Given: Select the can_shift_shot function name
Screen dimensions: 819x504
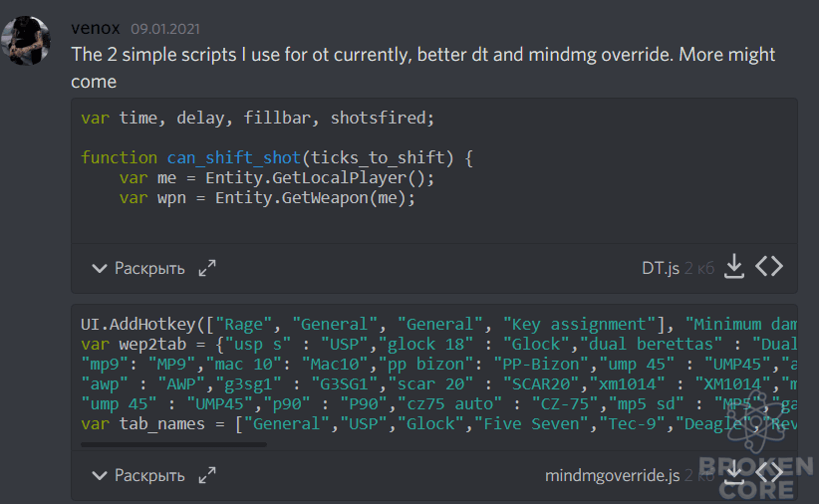Looking at the screenshot, I should pyautogui.click(x=234, y=157).
